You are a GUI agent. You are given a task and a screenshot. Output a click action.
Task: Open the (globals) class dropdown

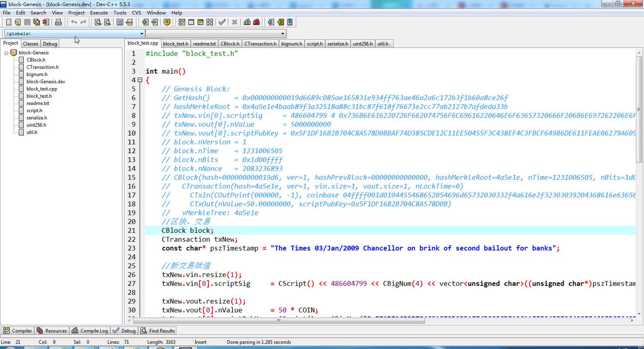click(74, 34)
